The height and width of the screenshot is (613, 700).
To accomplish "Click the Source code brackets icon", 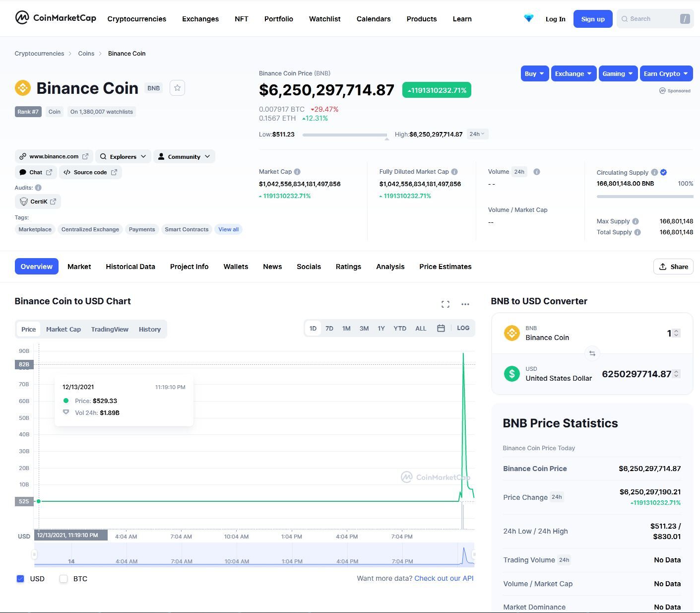I will (67, 172).
